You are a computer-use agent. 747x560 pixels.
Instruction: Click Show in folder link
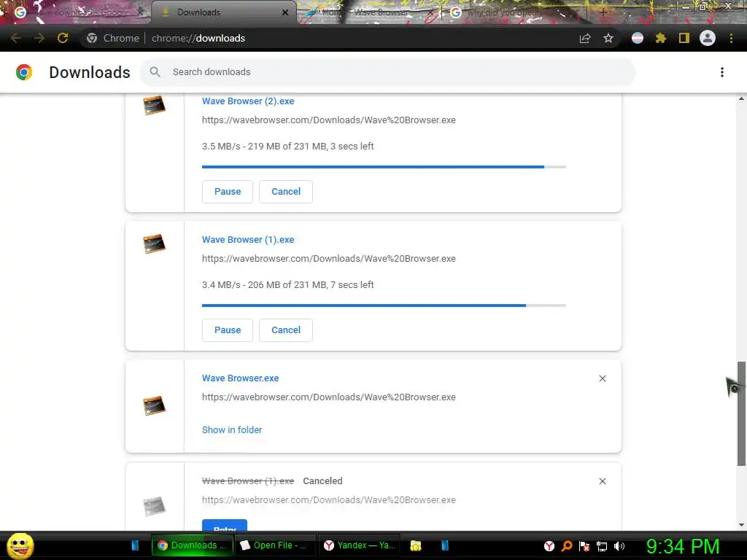[x=232, y=430]
